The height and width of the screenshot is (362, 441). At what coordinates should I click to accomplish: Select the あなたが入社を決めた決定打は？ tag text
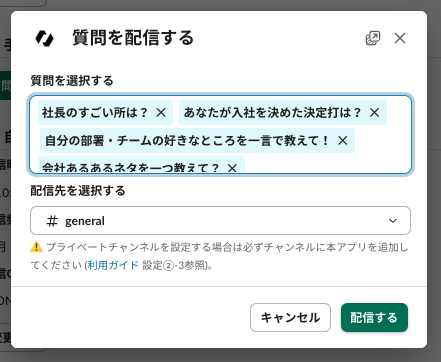click(x=272, y=113)
